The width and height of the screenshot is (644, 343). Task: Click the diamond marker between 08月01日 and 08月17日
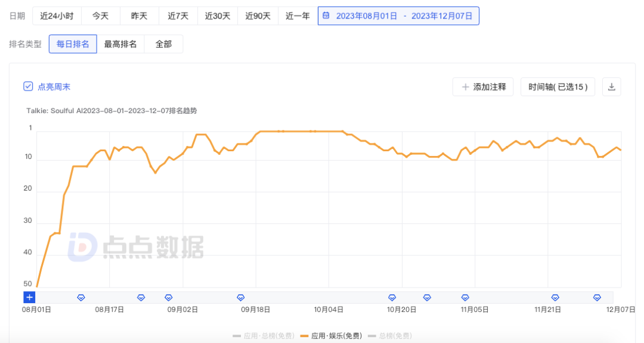coord(82,297)
